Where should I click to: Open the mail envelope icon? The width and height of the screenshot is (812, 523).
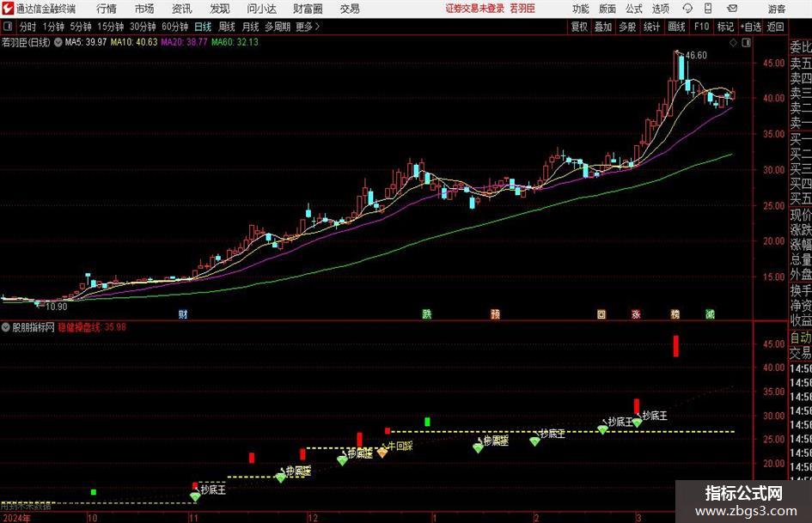click(x=732, y=9)
